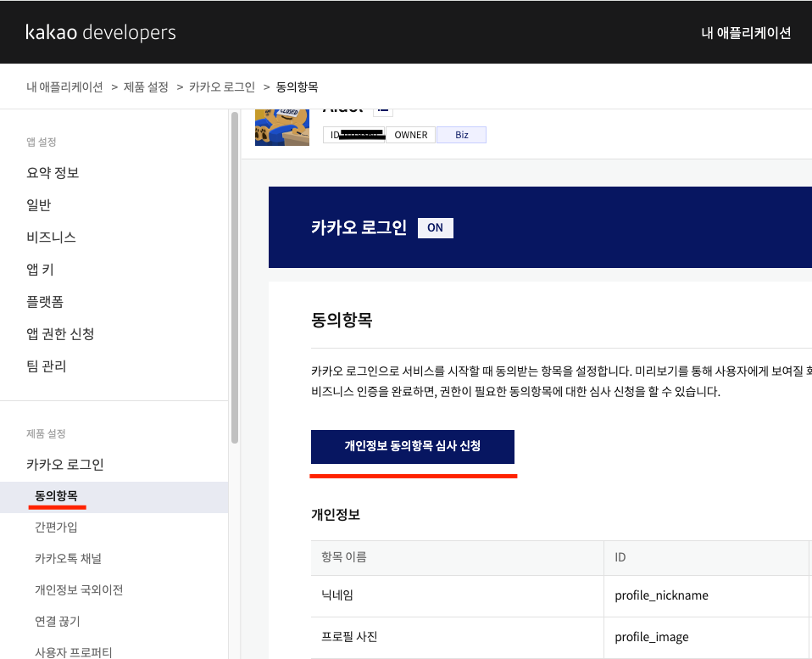Click the 카카오 로그인 banner title
Screen dimensions: 812x659
point(359,227)
